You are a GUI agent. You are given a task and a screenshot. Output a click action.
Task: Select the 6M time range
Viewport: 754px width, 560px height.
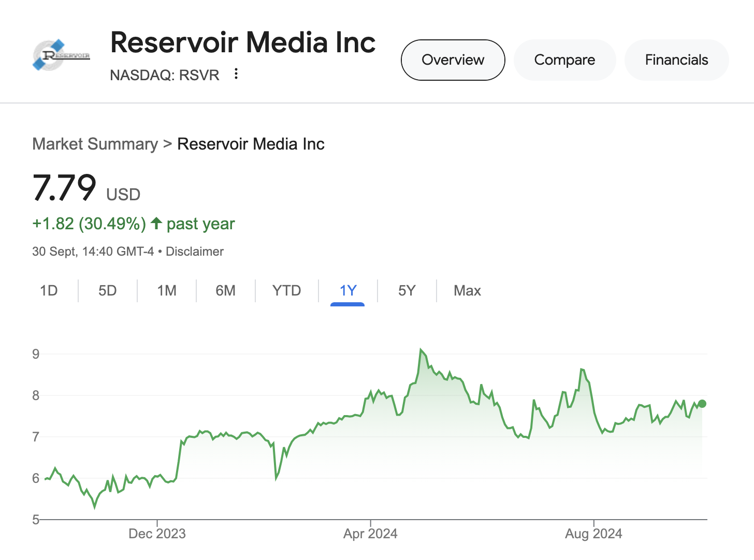tap(226, 290)
